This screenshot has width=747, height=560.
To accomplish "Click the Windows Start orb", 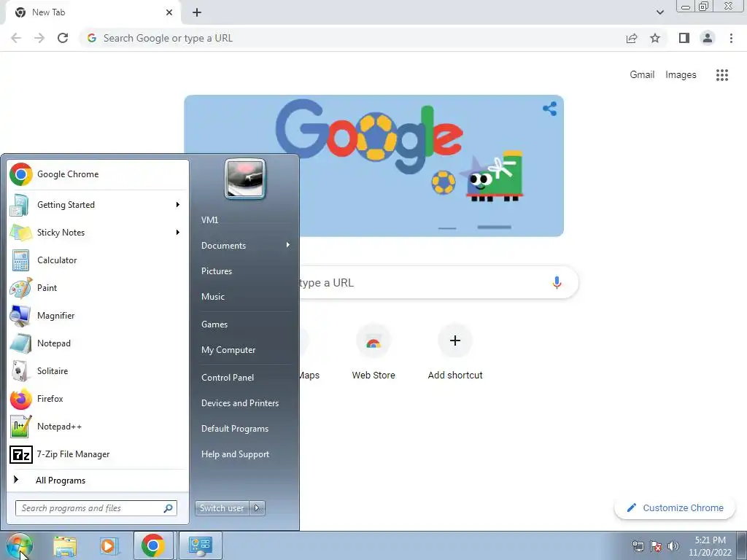I will (x=19, y=545).
